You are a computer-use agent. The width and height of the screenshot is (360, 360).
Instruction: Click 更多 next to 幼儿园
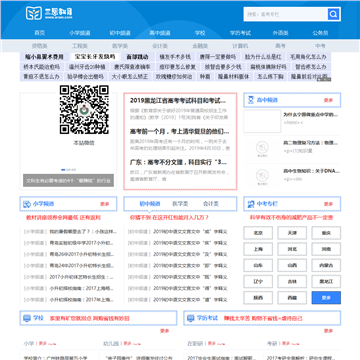(128, 343)
